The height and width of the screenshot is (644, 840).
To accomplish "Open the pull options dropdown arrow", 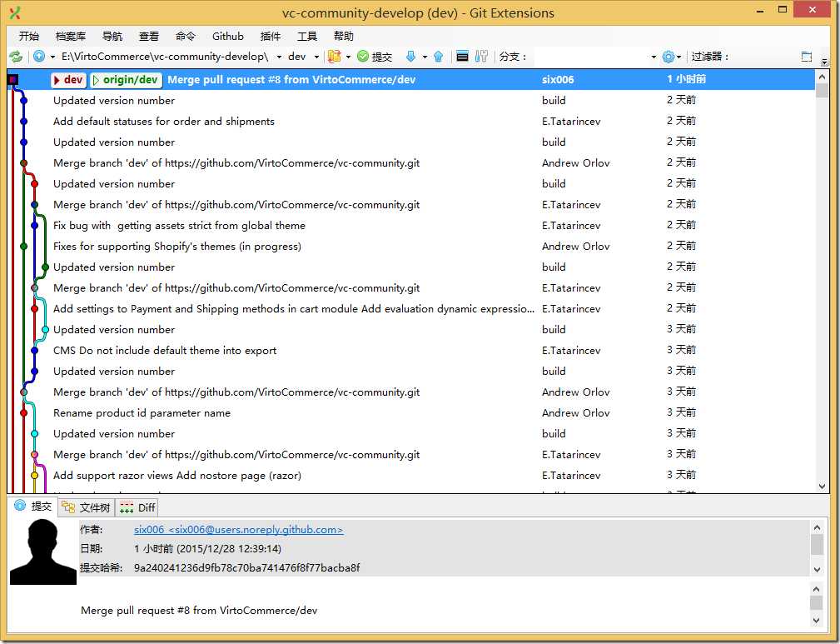I will coord(425,57).
